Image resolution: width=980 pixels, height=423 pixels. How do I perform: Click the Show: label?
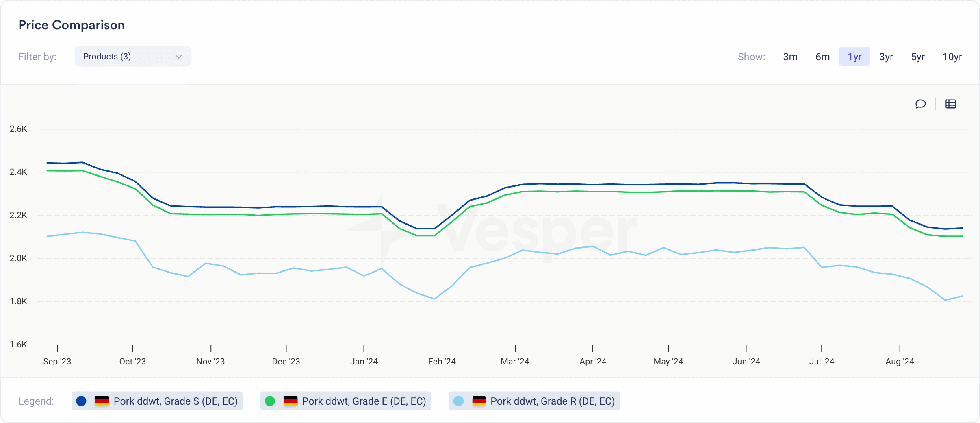click(x=751, y=57)
